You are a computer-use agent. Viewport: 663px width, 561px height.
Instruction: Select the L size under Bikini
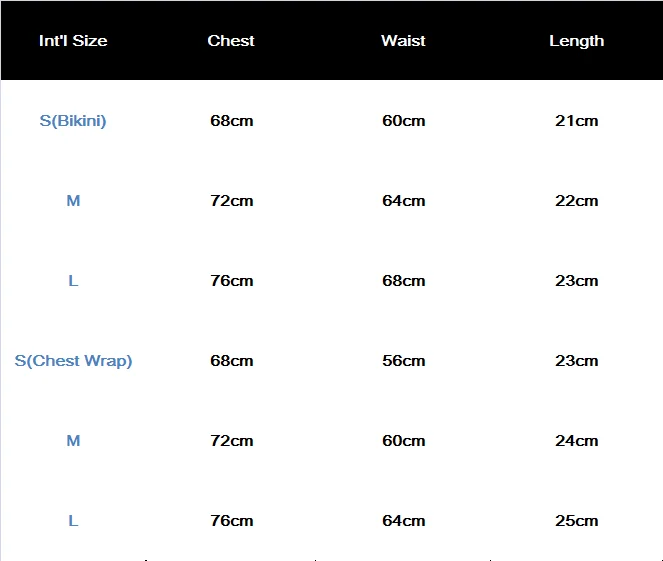[73, 281]
